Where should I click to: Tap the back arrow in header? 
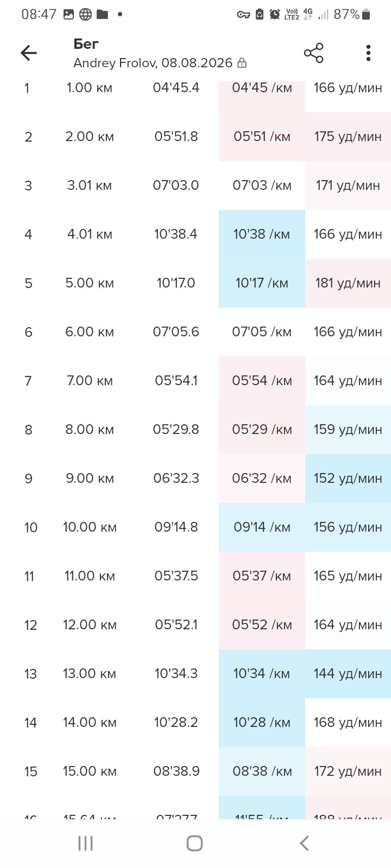(29, 53)
